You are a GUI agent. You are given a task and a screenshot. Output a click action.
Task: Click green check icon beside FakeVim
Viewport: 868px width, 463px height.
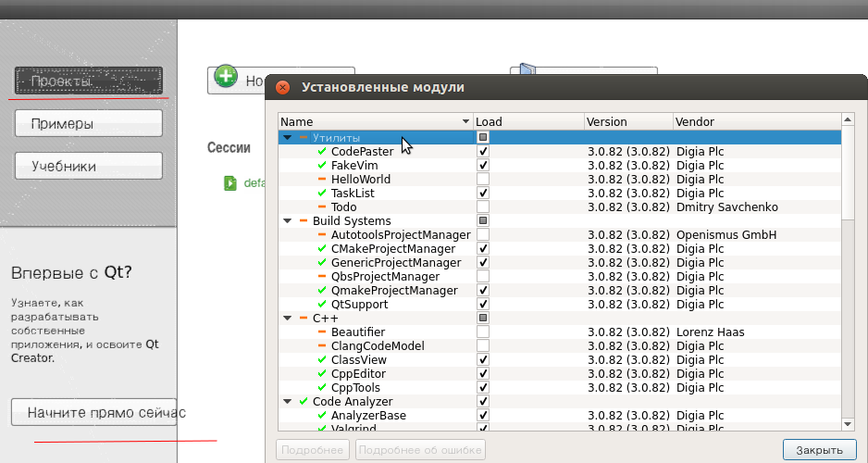point(322,165)
